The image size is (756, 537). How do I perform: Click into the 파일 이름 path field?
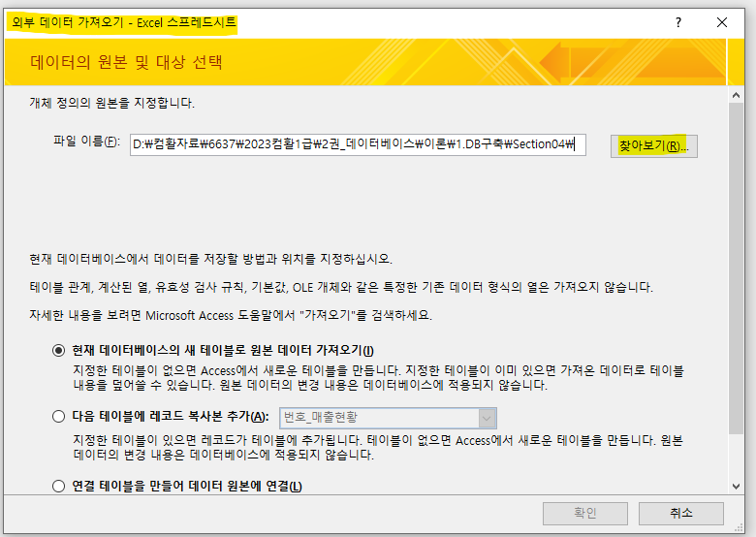(x=358, y=144)
